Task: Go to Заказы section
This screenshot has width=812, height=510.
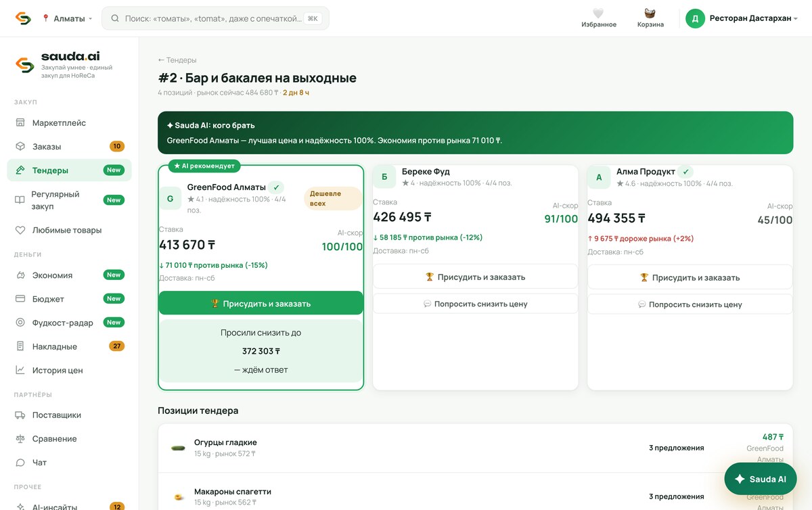Action: (69, 147)
